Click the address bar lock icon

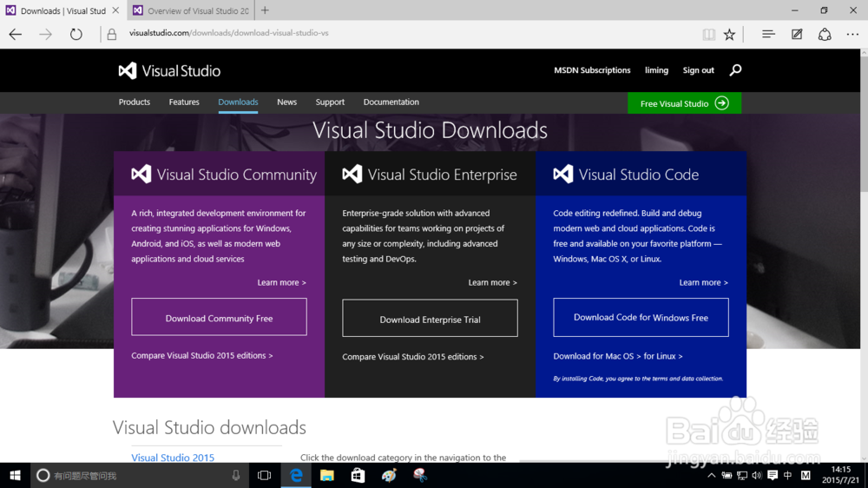[112, 35]
